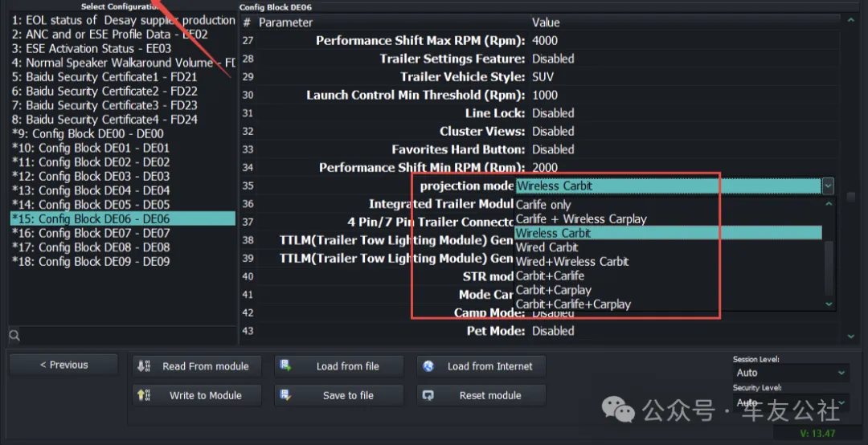Pick the Carbit+Carlife+Carplay option
This screenshot has height=445, width=868.
click(573, 304)
